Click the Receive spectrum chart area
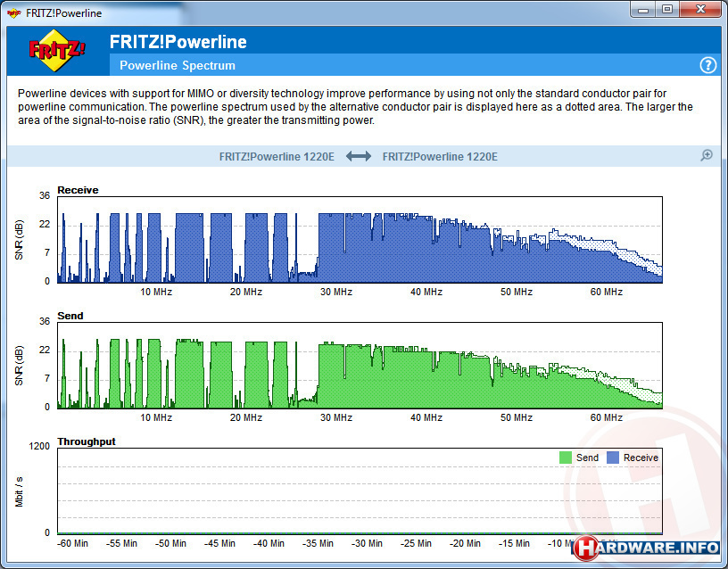728x569 pixels. click(x=360, y=240)
